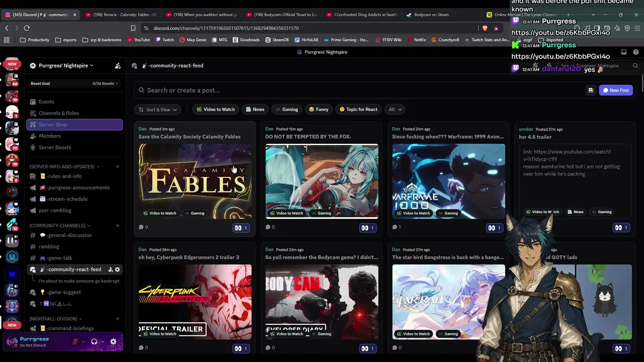The height and width of the screenshot is (362, 644).
Task: Open the Crunchyroll bookmark
Action: tap(445, 40)
